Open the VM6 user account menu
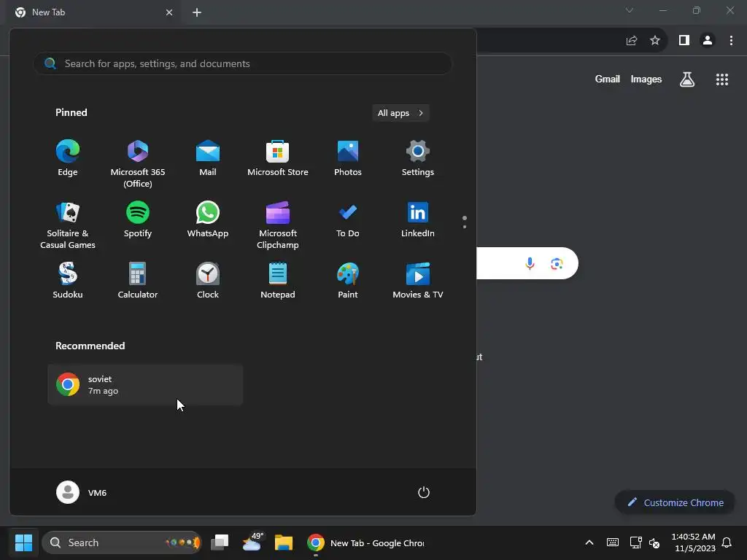This screenshot has height=560, width=747. point(82,492)
